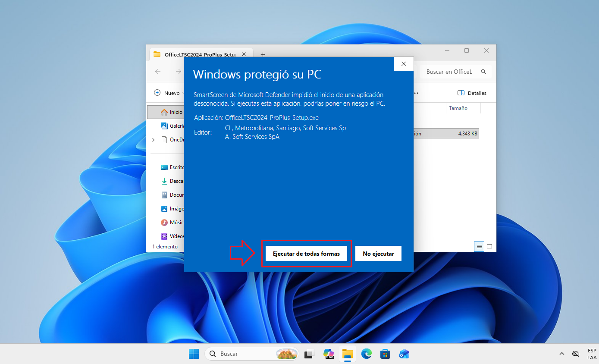Toggle the Detalles pane in Explorer

coord(472,93)
